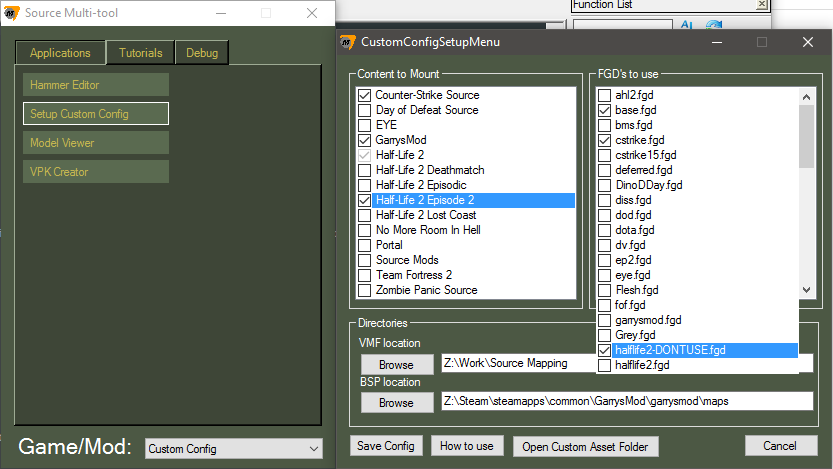Screen dimensions: 833x469
Task: Close the Function List panel
Action: pos(762,4)
